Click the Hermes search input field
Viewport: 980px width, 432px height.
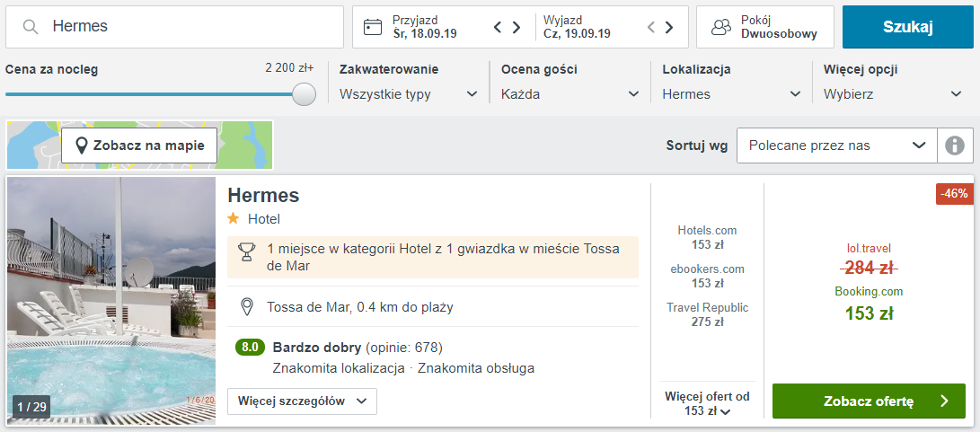coord(174,27)
